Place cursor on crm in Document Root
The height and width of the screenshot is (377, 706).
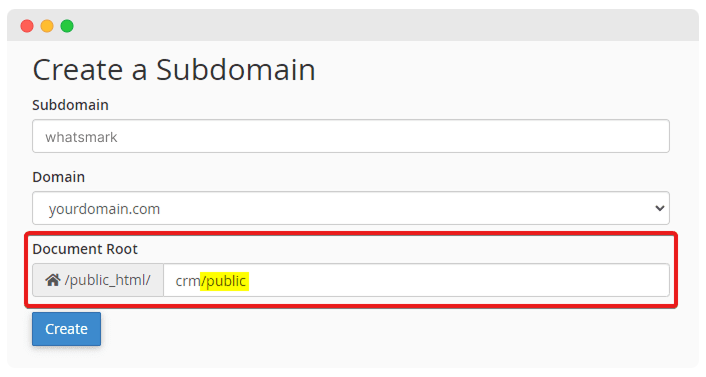(188, 281)
